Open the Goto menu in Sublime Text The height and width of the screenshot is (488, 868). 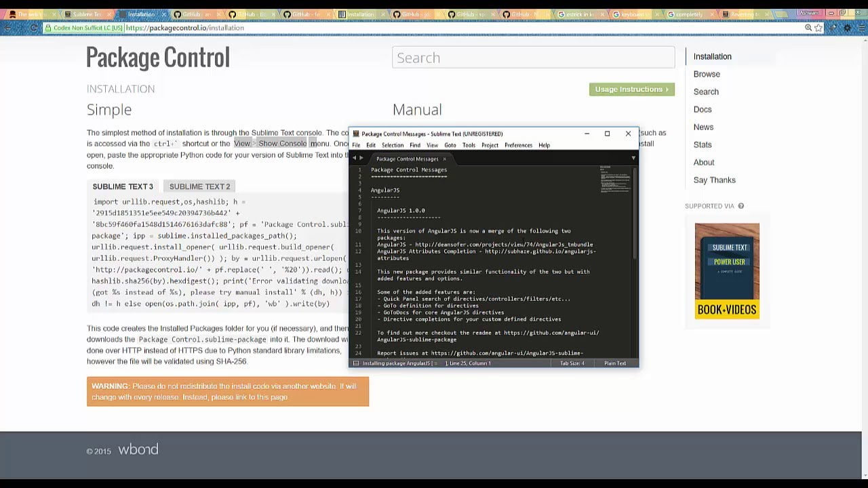click(450, 145)
